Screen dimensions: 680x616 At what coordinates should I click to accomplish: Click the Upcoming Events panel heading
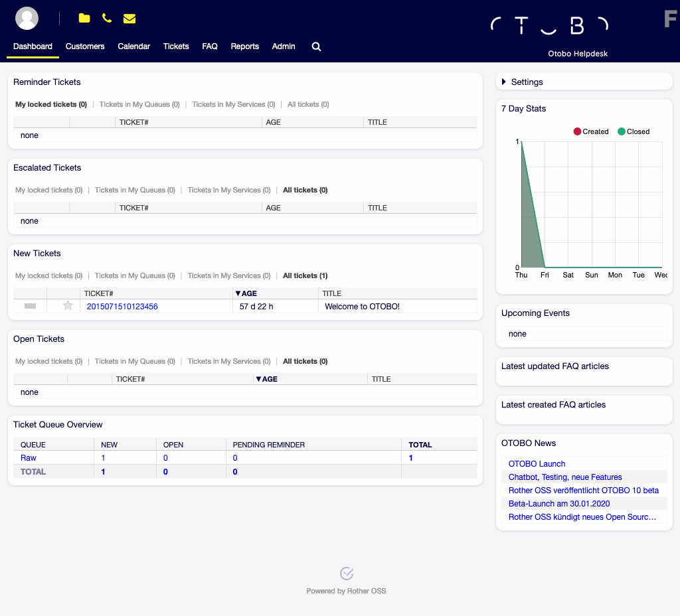(x=535, y=313)
